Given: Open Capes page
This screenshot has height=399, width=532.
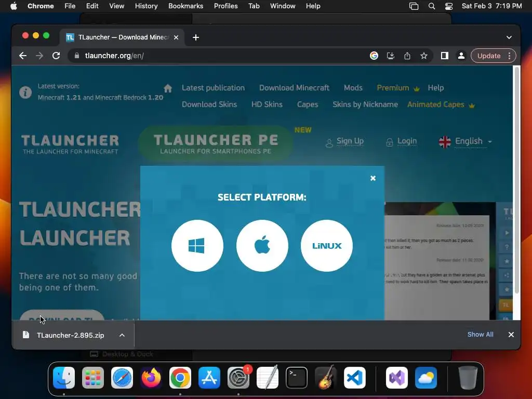Looking at the screenshot, I should click(308, 104).
